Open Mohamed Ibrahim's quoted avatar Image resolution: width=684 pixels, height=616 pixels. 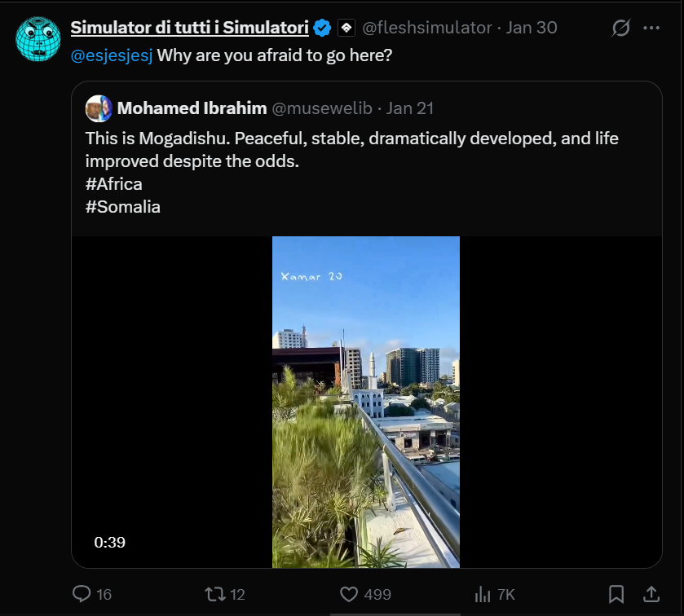[x=99, y=108]
